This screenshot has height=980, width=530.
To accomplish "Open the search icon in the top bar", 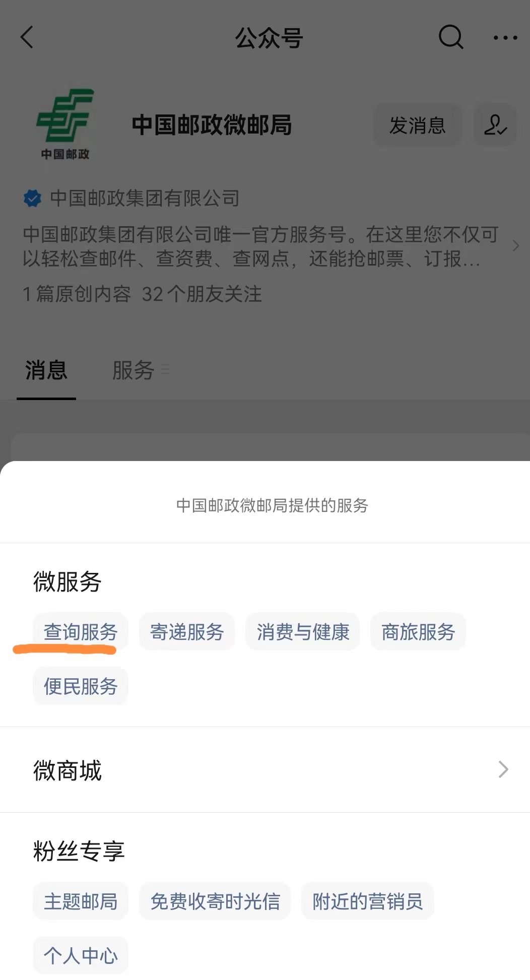I will tap(450, 37).
